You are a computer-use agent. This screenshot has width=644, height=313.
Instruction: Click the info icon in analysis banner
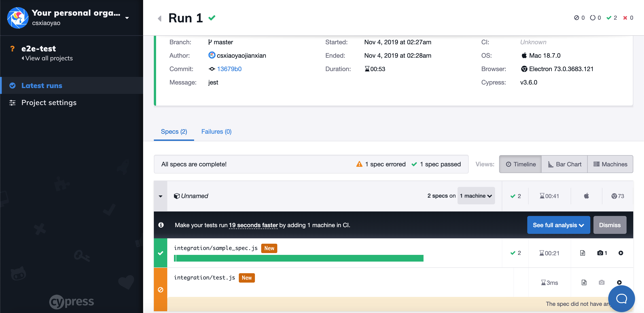(x=161, y=225)
